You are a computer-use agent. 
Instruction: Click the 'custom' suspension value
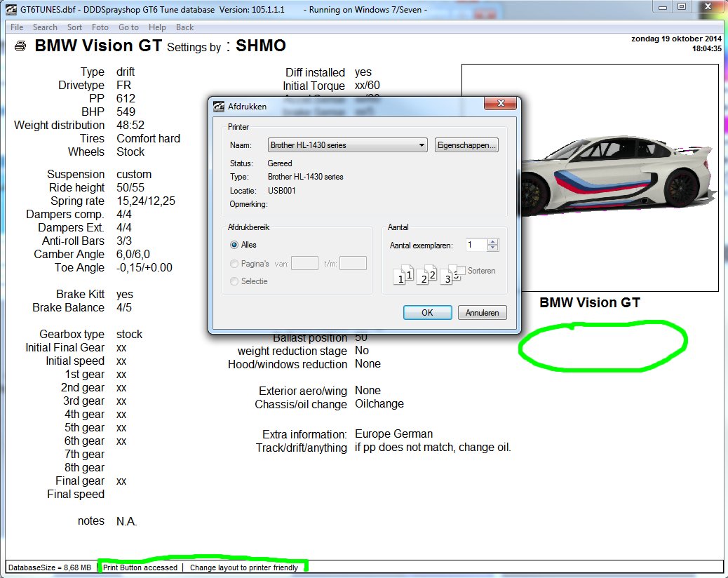pyautogui.click(x=134, y=175)
